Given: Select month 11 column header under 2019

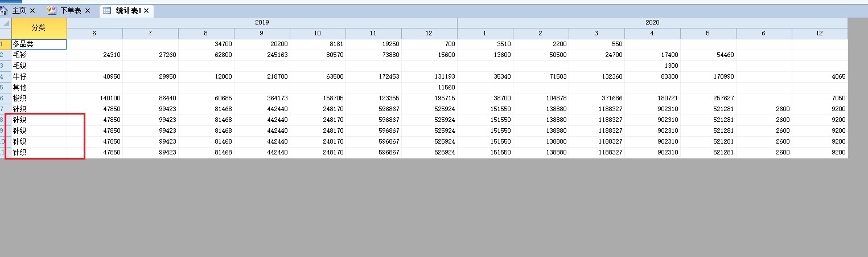Looking at the screenshot, I should 373,34.
